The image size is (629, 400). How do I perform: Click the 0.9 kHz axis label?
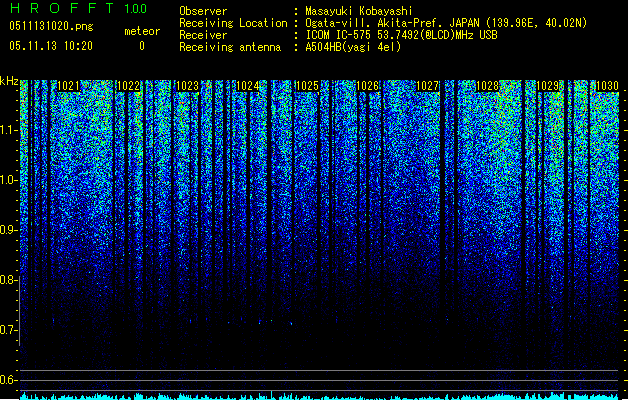(x=9, y=230)
